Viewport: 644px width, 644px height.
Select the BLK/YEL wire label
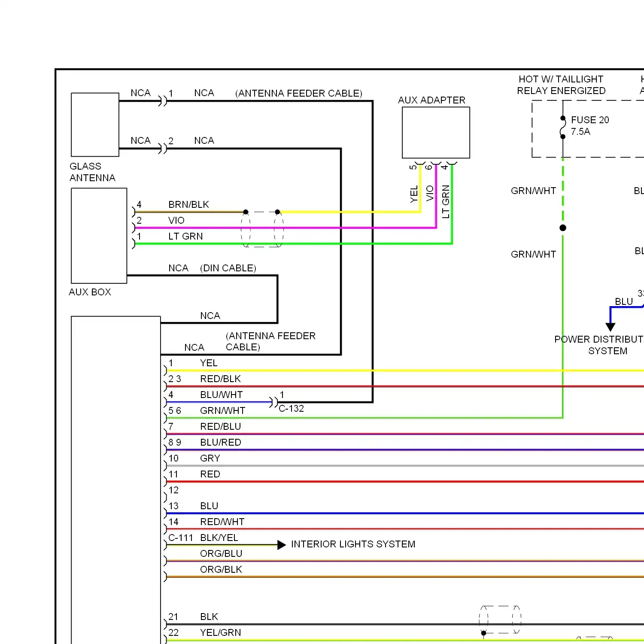[219, 538]
